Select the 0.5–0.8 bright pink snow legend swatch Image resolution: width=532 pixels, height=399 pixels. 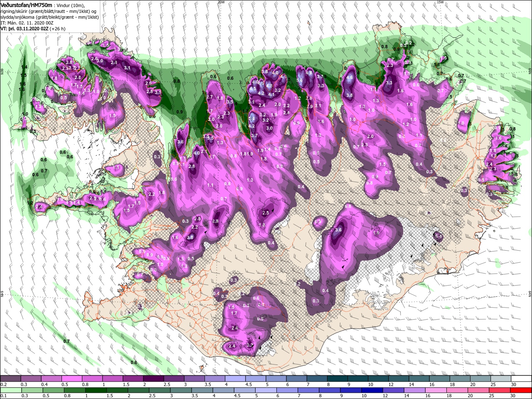pos(71,379)
